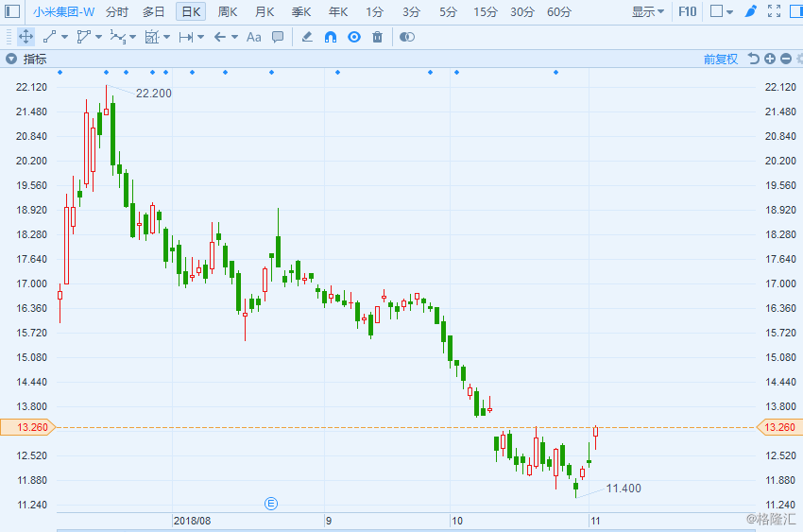The height and width of the screenshot is (532, 803).
Task: Open dropdown arrow next to line tool
Action: click(x=64, y=37)
